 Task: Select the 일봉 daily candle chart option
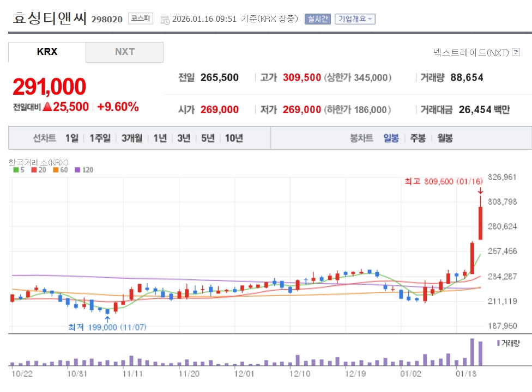point(391,138)
